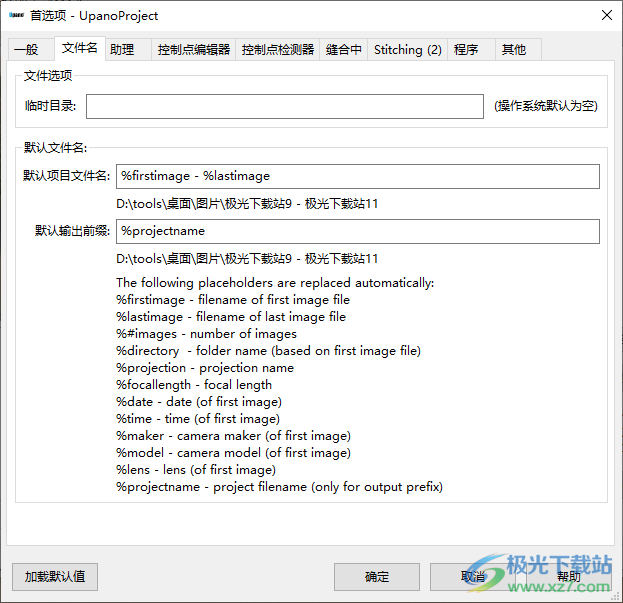Click the %firstimage placeholder description line
This screenshot has width=623, height=603.
point(233,300)
